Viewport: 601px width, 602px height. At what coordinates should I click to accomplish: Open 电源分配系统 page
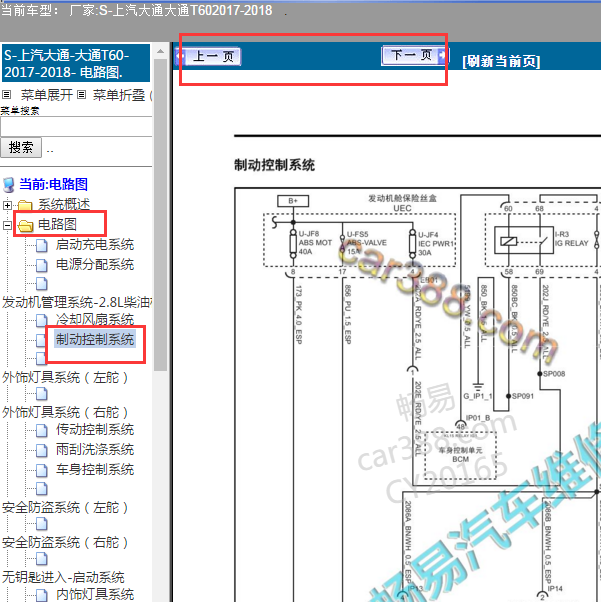[x=95, y=265]
